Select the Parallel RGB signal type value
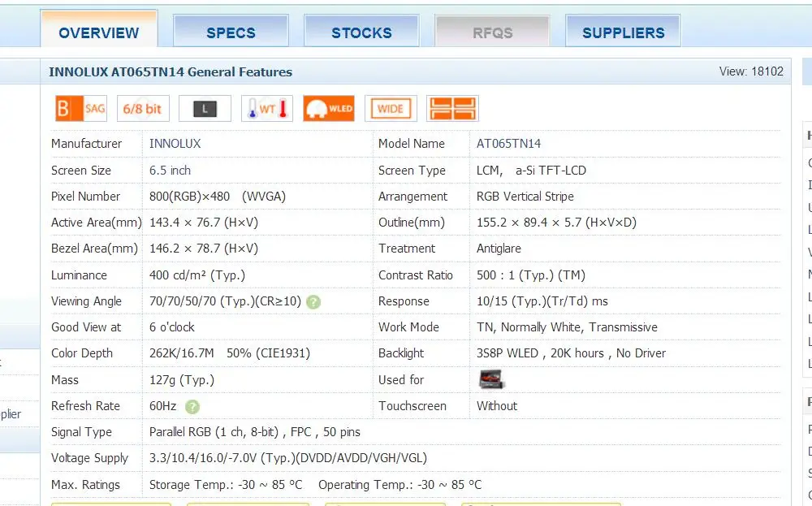This screenshot has height=506, width=812. pyautogui.click(x=255, y=431)
